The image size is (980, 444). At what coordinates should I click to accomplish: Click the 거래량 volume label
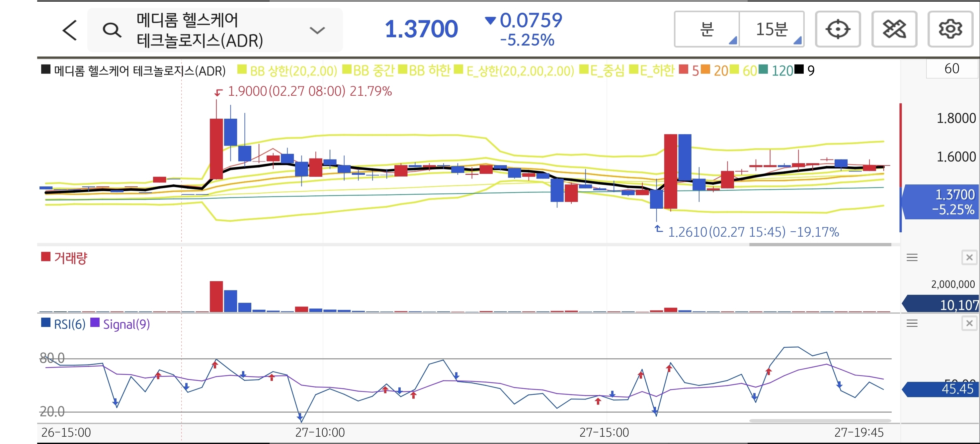[x=70, y=258]
